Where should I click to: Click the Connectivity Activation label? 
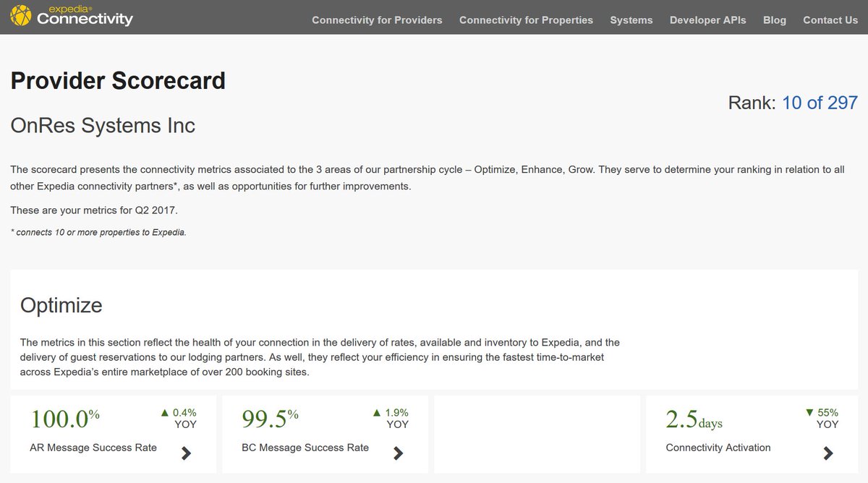(x=718, y=448)
